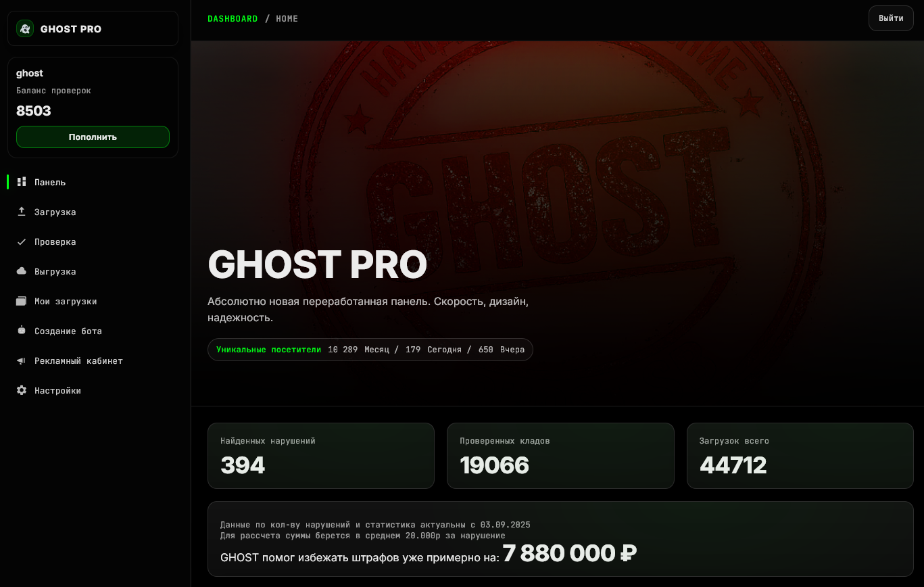
Task: Click the GHOST PRO sidebar title
Action: [x=71, y=29]
